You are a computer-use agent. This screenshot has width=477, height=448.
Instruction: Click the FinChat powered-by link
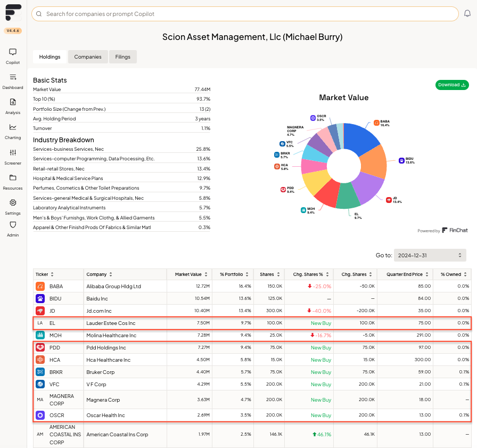click(455, 230)
